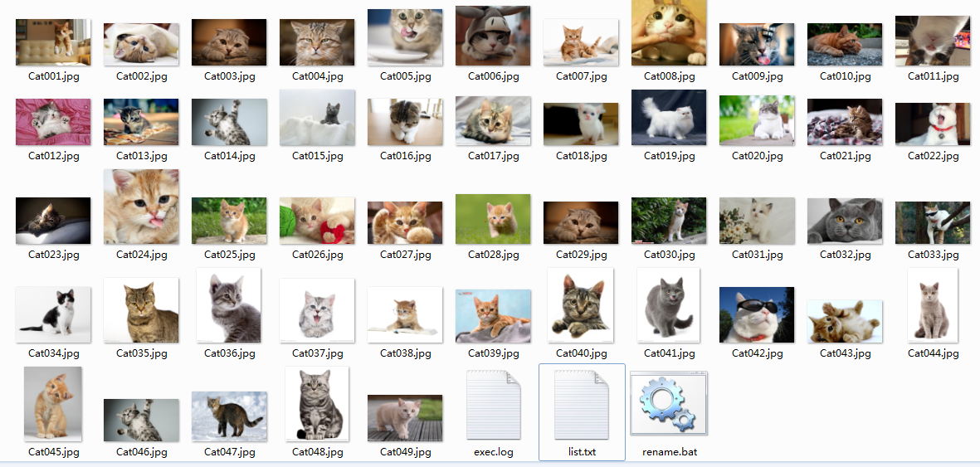Click the list.txt file name
Image resolution: width=980 pixels, height=467 pixels.
pyautogui.click(x=581, y=451)
